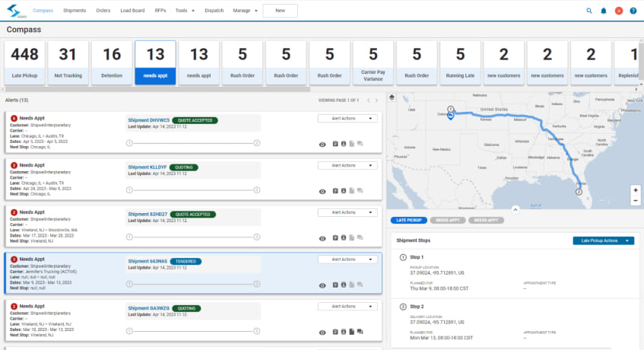The image size is (644, 350).
Task: Zoom in on the map with plus
Action: coord(636,190)
